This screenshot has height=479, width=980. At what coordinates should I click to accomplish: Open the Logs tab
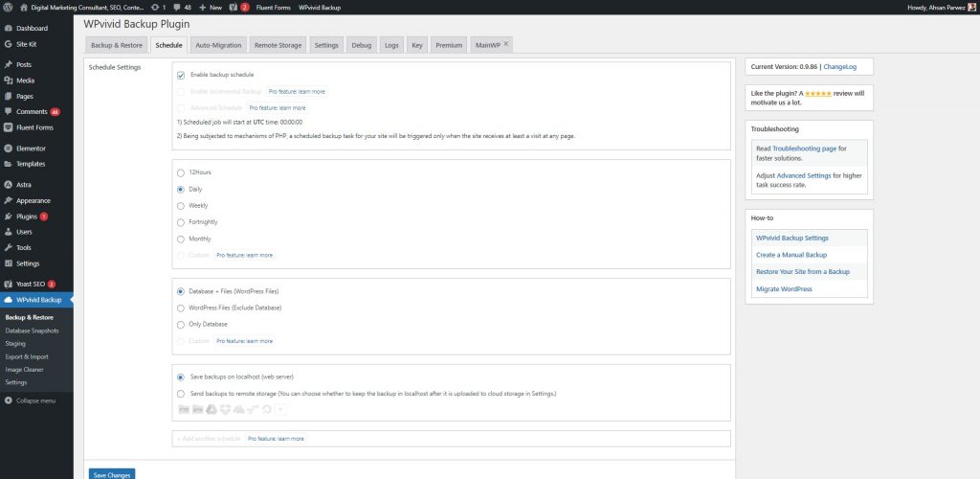(391, 45)
